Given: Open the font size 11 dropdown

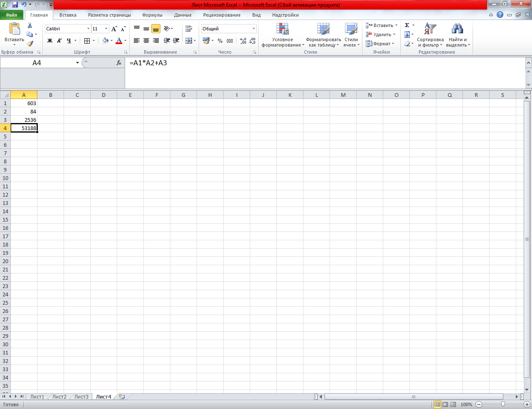Looking at the screenshot, I should 106,29.
